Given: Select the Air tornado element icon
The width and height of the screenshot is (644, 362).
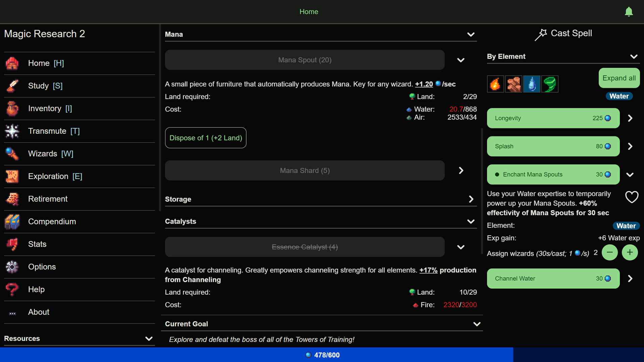Looking at the screenshot, I should coord(550,84).
